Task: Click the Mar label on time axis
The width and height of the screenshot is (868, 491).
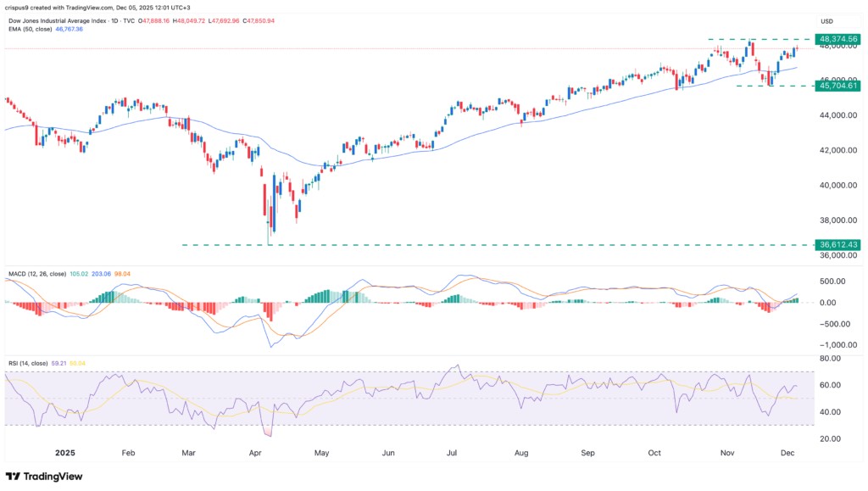Action: pyautogui.click(x=189, y=453)
